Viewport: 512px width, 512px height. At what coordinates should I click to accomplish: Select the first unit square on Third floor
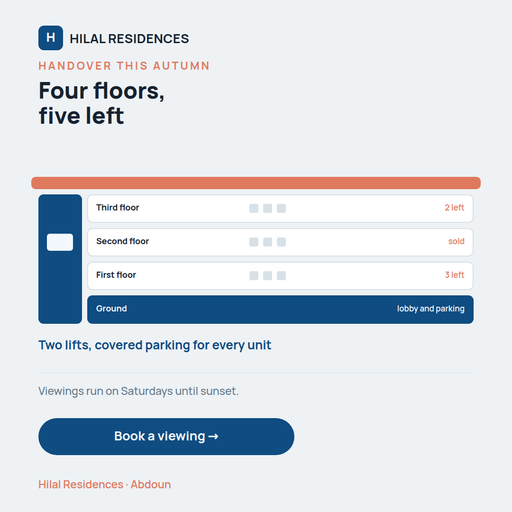tap(254, 208)
